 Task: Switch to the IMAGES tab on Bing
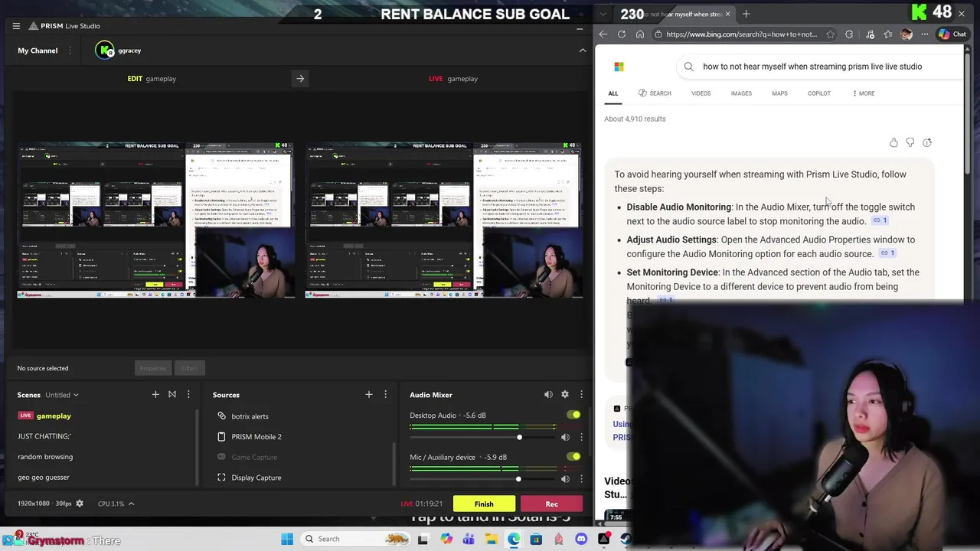(741, 93)
